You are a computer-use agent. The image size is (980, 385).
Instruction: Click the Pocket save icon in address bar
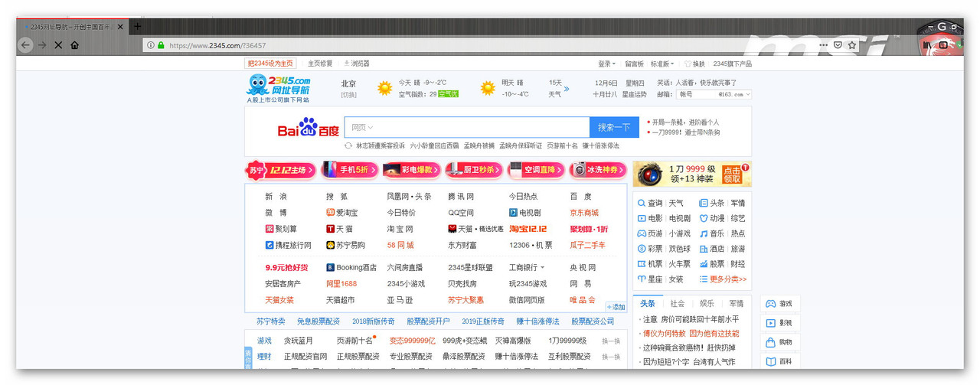click(x=838, y=45)
